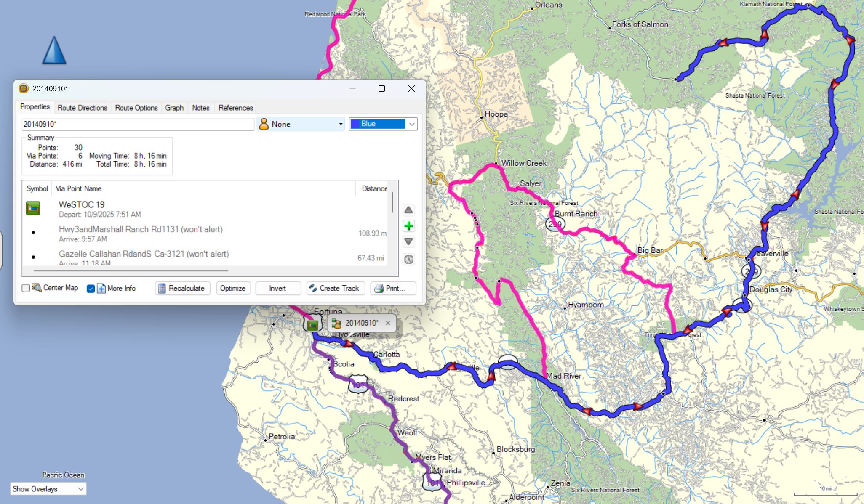This screenshot has height=504, width=864.
Task: Open the Blue route color dropdown
Action: (383, 124)
